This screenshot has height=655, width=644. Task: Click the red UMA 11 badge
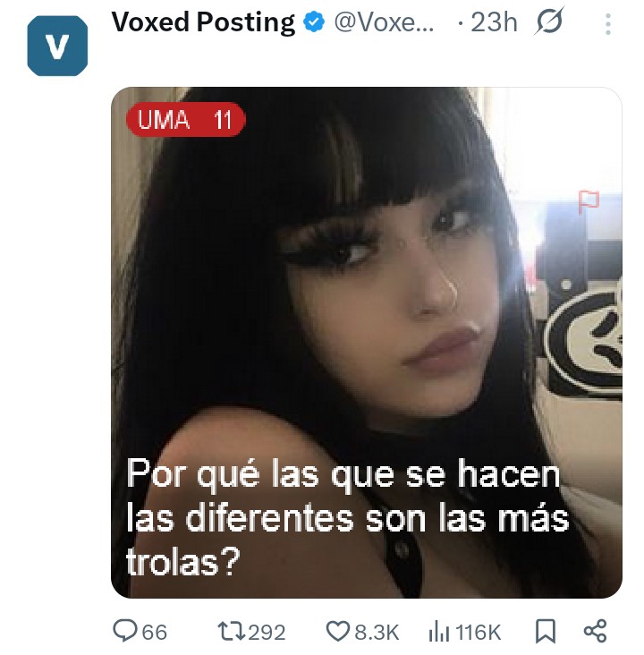(x=186, y=120)
